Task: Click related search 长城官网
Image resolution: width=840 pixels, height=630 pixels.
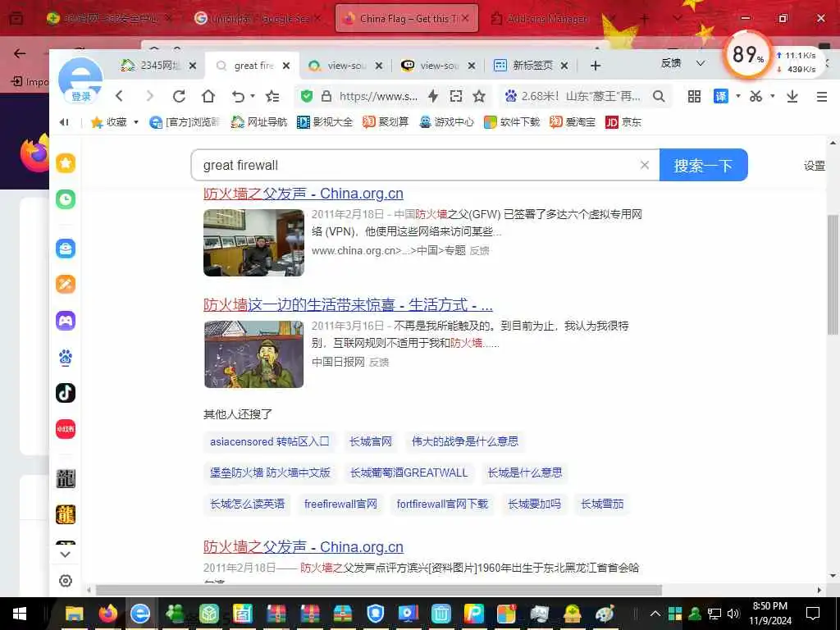Action: pyautogui.click(x=371, y=441)
